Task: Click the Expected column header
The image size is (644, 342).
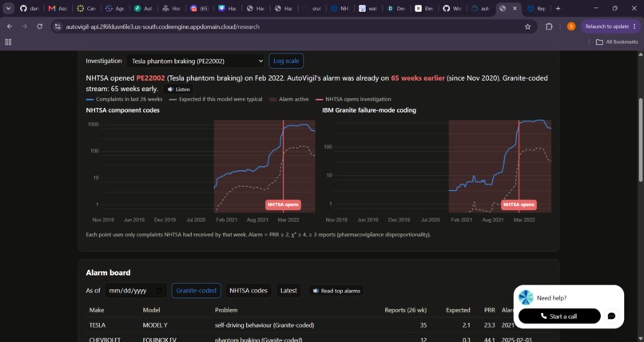Action: pos(458,310)
